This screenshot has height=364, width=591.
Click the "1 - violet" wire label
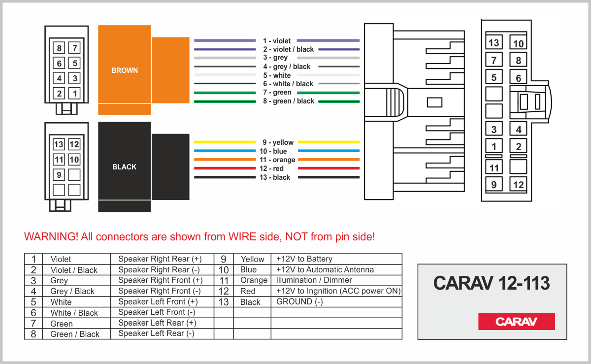pos(277,41)
